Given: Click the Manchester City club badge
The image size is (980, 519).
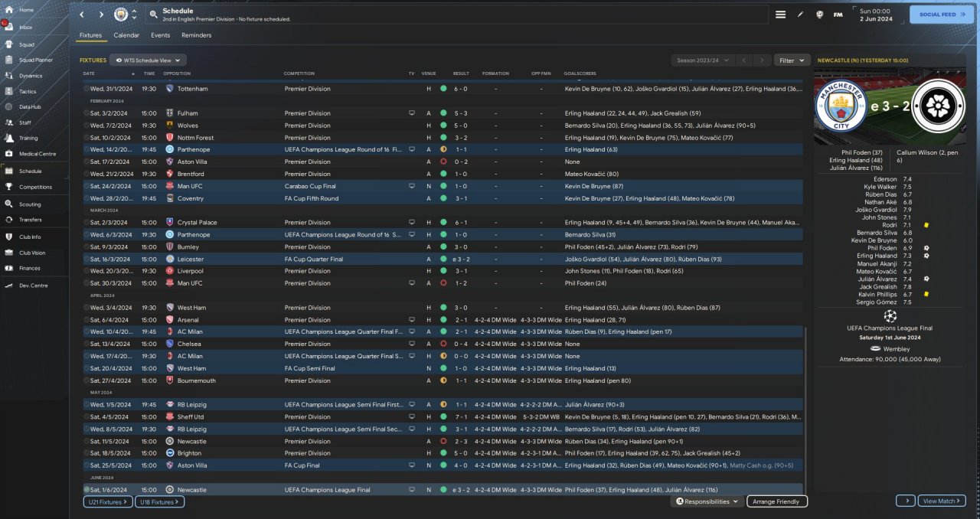Looking at the screenshot, I should 121,15.
